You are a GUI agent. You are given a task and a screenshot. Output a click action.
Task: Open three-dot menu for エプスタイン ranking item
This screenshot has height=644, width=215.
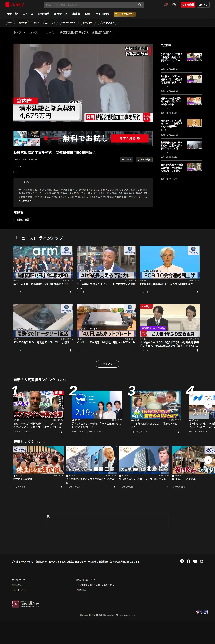61,432
